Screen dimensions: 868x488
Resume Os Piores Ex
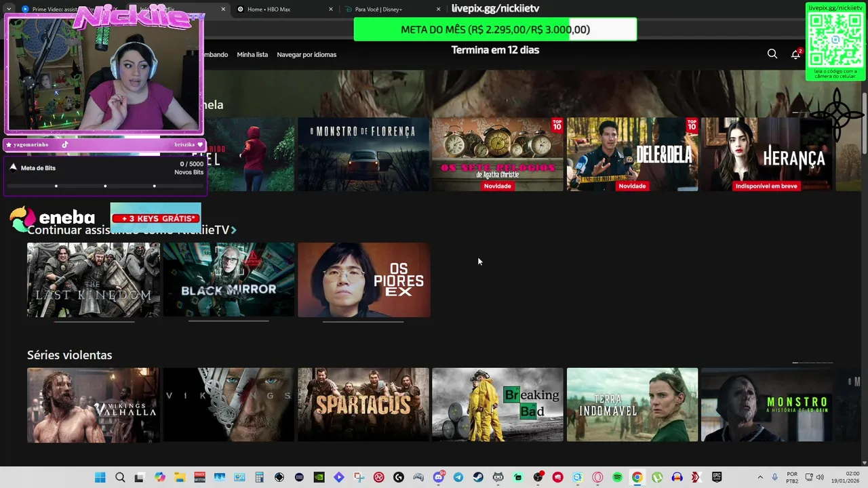tap(363, 280)
